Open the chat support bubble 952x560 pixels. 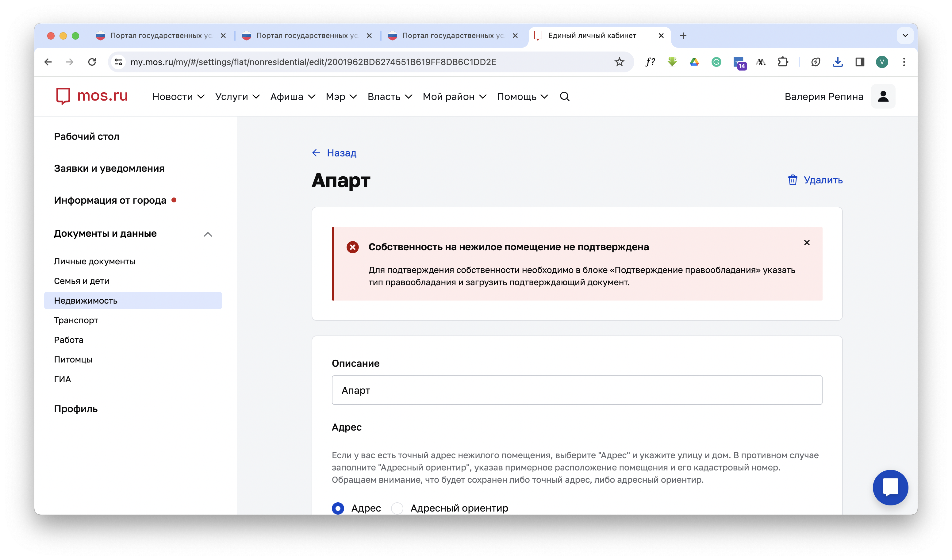coord(890,487)
